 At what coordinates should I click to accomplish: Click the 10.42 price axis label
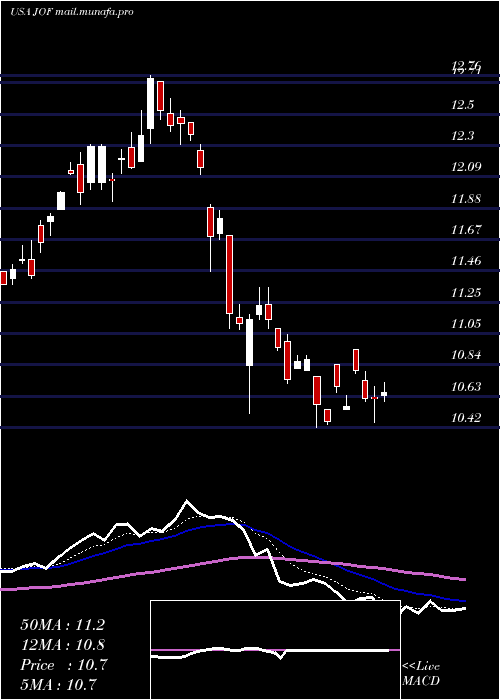pyautogui.click(x=466, y=418)
